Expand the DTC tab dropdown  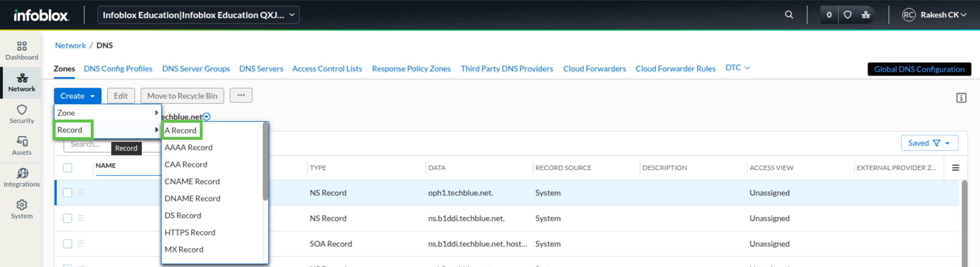(737, 68)
